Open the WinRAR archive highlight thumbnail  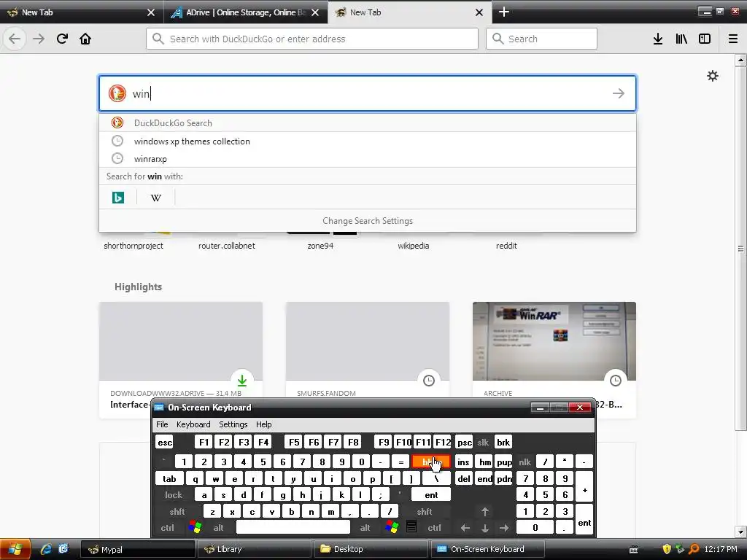point(554,341)
